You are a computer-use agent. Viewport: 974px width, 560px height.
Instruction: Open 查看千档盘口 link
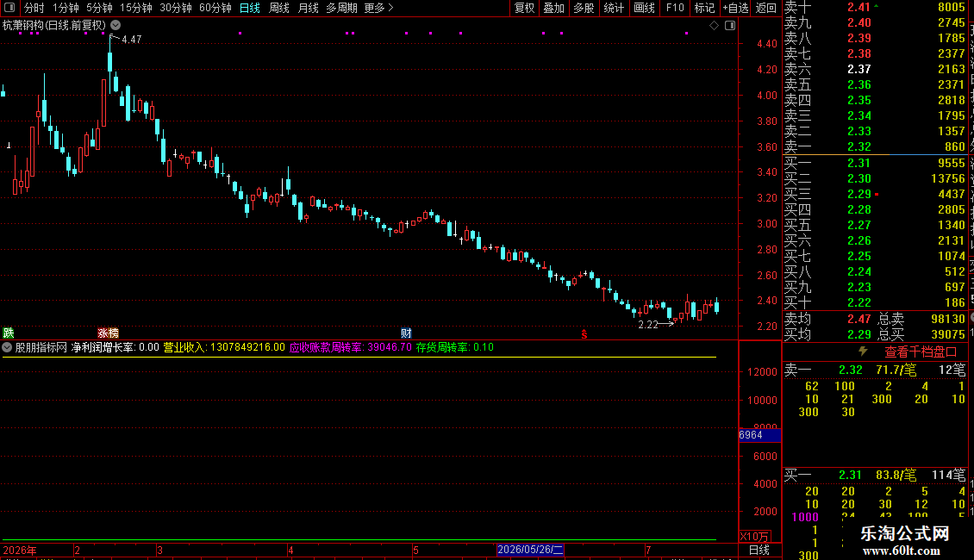pyautogui.click(x=921, y=352)
